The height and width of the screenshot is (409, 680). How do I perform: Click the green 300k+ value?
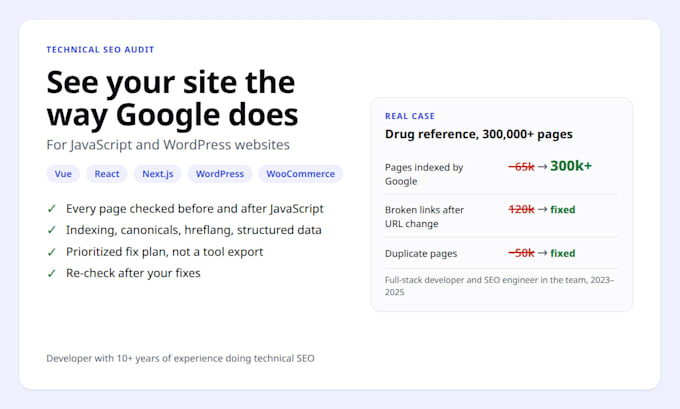pyautogui.click(x=571, y=166)
